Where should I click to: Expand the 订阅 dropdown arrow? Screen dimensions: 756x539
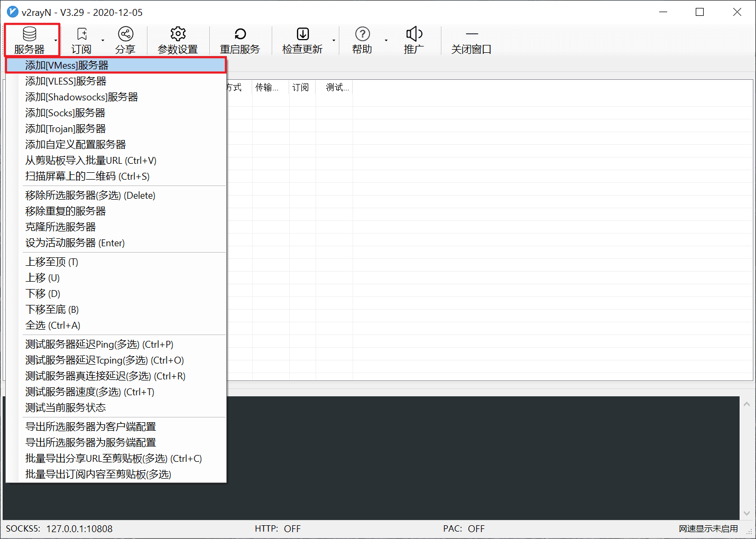103,40
